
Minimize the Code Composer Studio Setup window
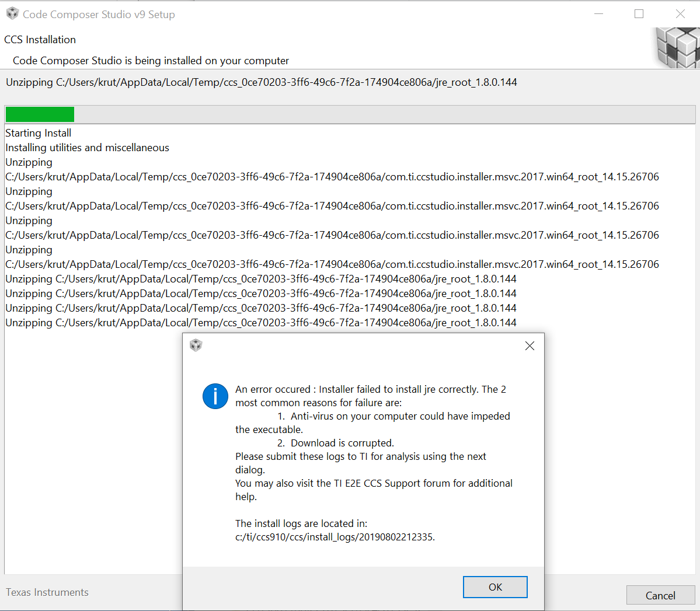point(598,14)
